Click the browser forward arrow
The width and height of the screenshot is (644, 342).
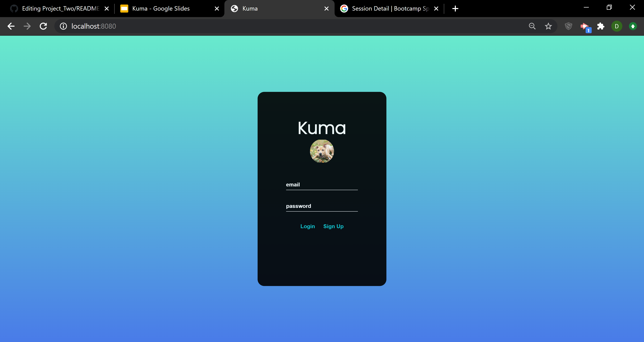(27, 26)
